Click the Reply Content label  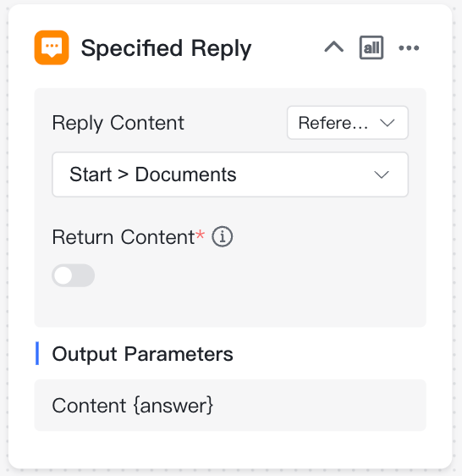(x=118, y=123)
